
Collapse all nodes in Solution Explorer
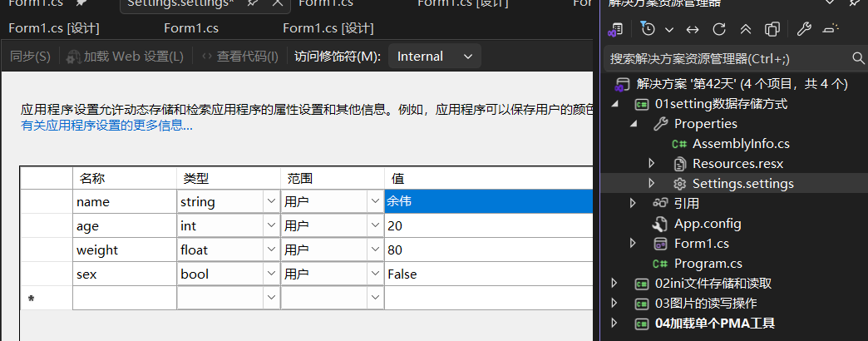click(x=746, y=29)
